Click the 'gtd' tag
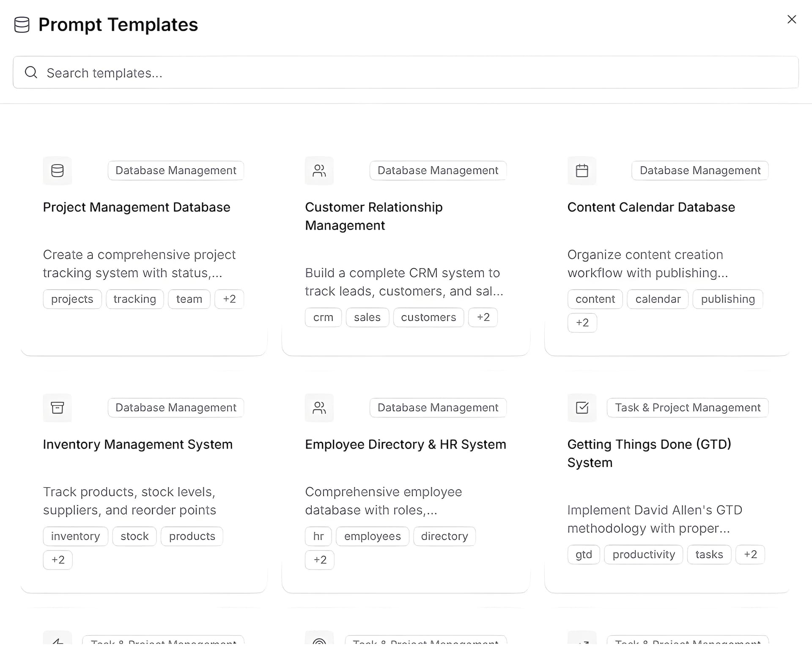The image size is (812, 655). tap(584, 554)
